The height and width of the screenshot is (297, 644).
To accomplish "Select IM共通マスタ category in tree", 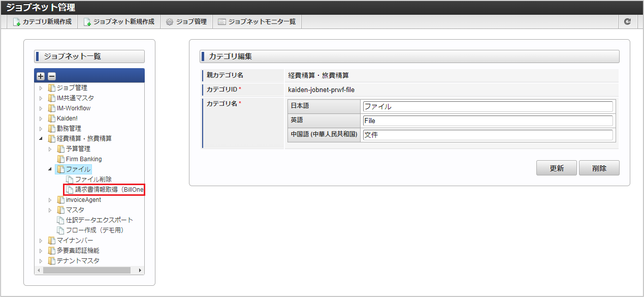I will 75,98.
